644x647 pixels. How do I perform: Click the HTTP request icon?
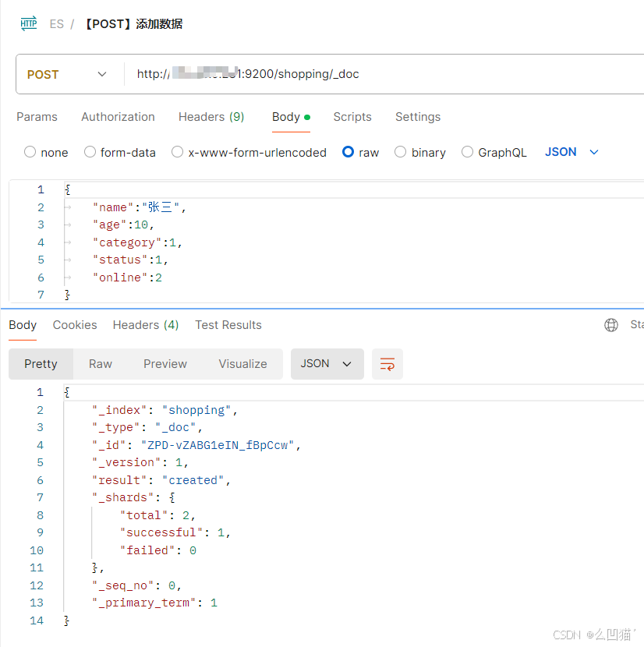(x=29, y=23)
